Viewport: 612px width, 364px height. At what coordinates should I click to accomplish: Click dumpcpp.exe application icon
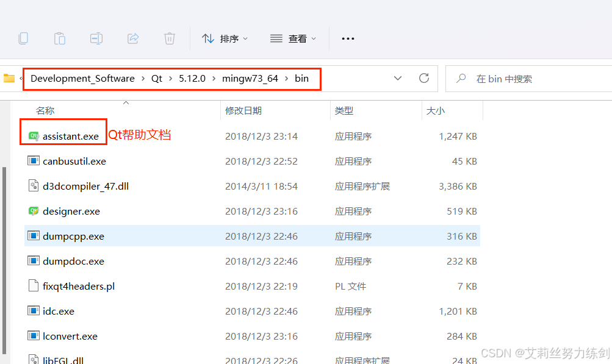pos(34,235)
